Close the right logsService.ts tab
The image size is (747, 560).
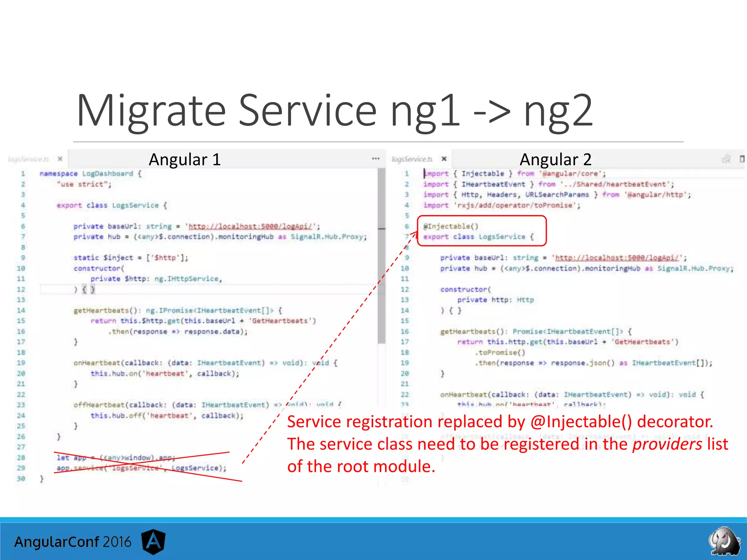pos(444,159)
